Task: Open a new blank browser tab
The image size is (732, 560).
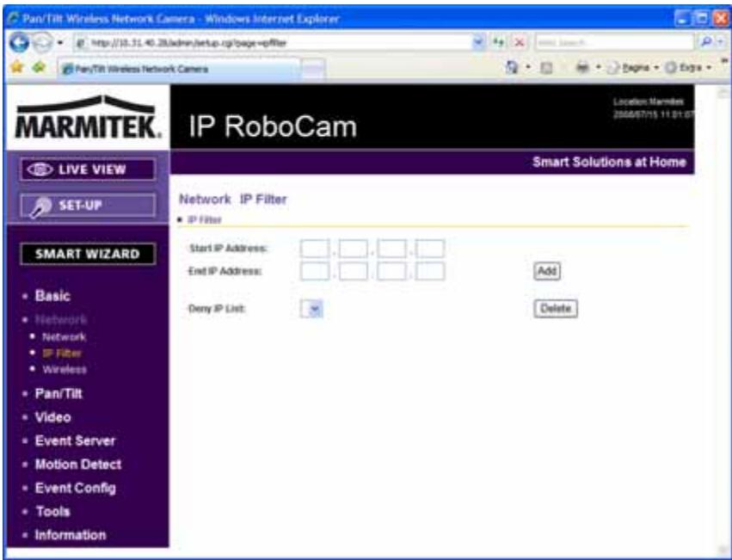Action: 312,70
